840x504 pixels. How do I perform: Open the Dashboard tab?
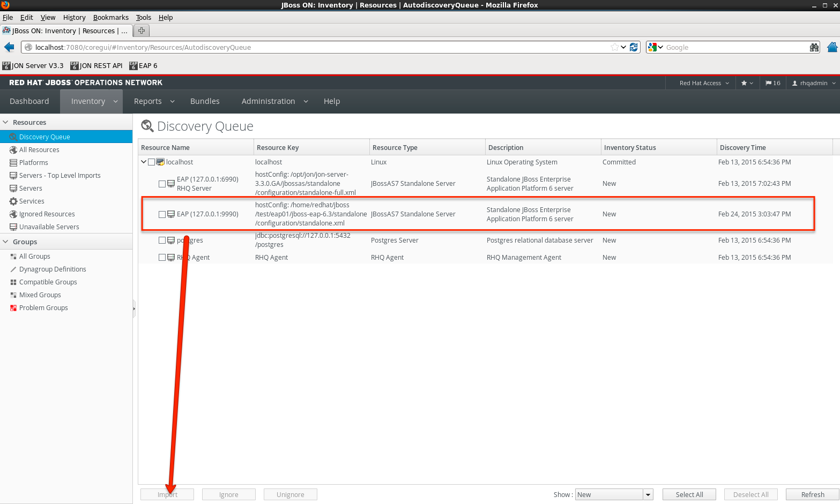(x=29, y=101)
